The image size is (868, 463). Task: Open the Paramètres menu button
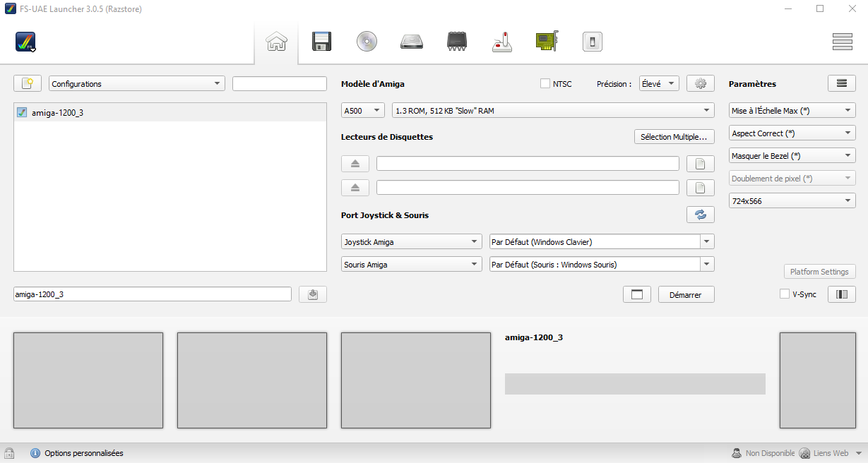842,83
